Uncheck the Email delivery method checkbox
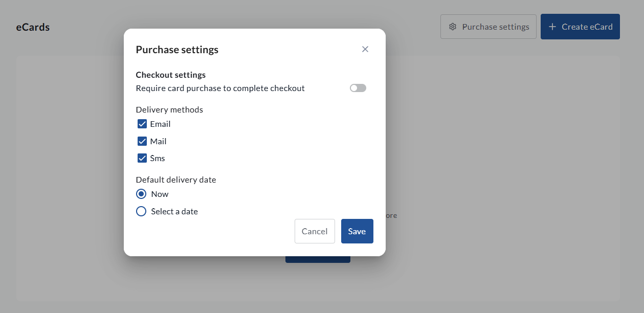Viewport: 644px width, 313px height. 142,124
